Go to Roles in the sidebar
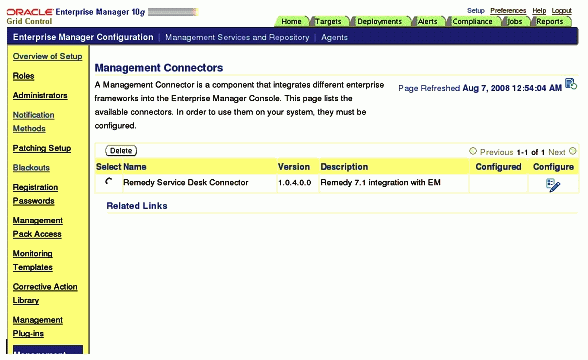 23,76
